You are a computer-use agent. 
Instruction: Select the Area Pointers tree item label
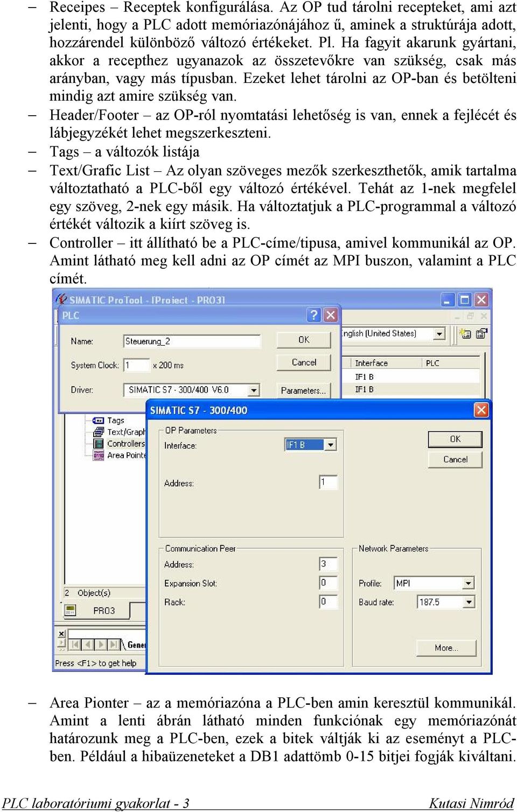click(x=126, y=456)
